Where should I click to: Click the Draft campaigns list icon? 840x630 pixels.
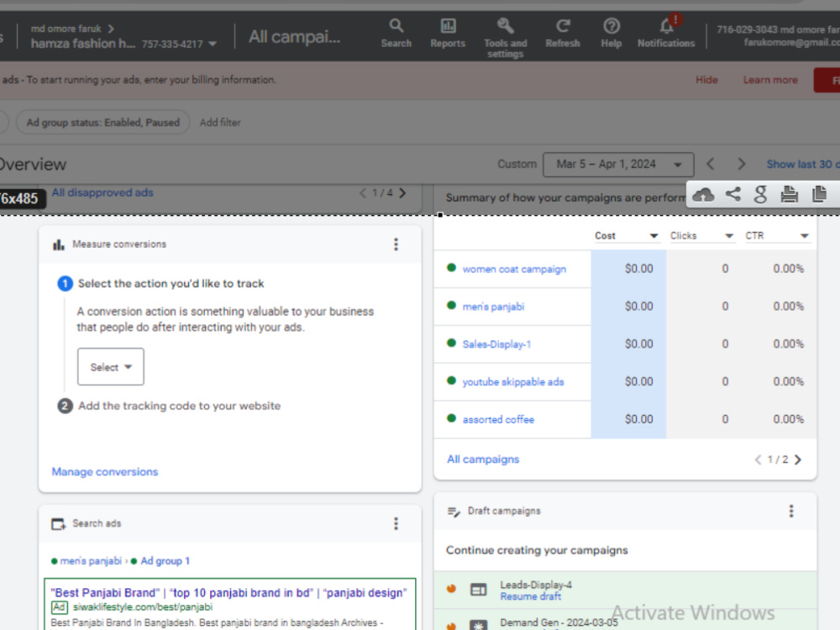click(454, 512)
